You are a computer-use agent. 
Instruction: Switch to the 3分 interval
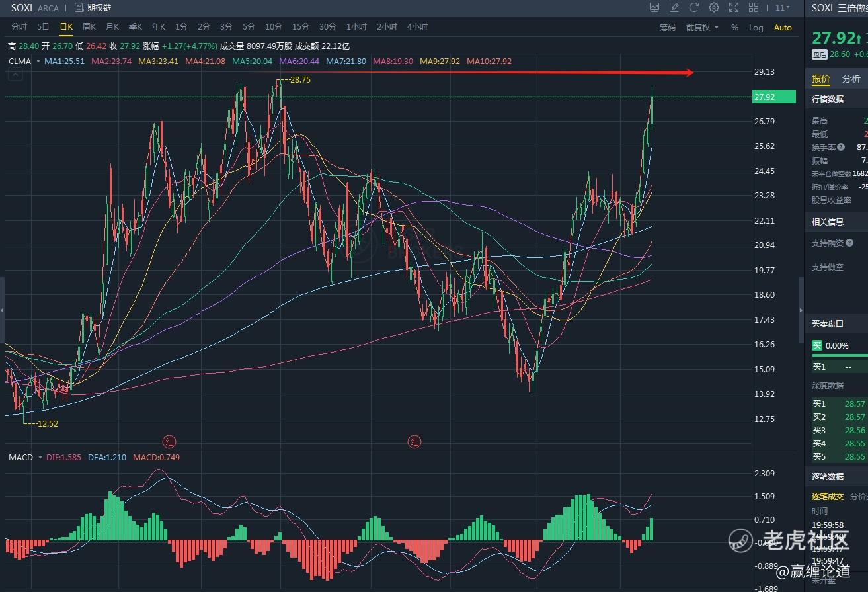point(226,27)
